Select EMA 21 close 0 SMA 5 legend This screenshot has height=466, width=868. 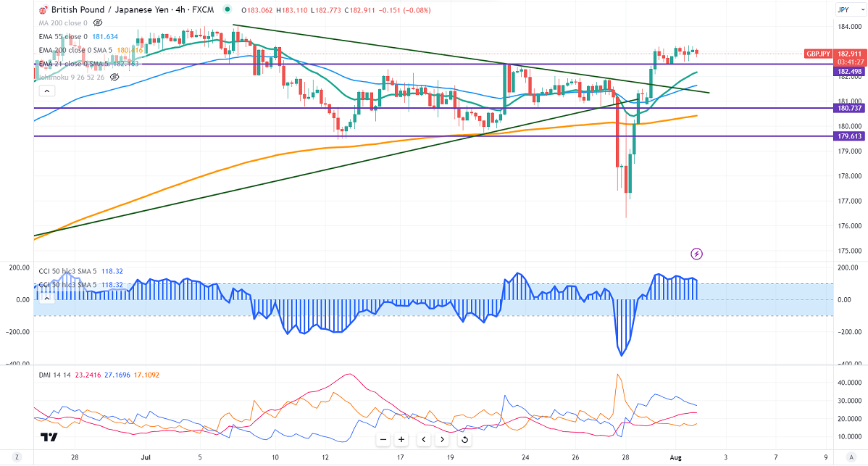pos(74,64)
